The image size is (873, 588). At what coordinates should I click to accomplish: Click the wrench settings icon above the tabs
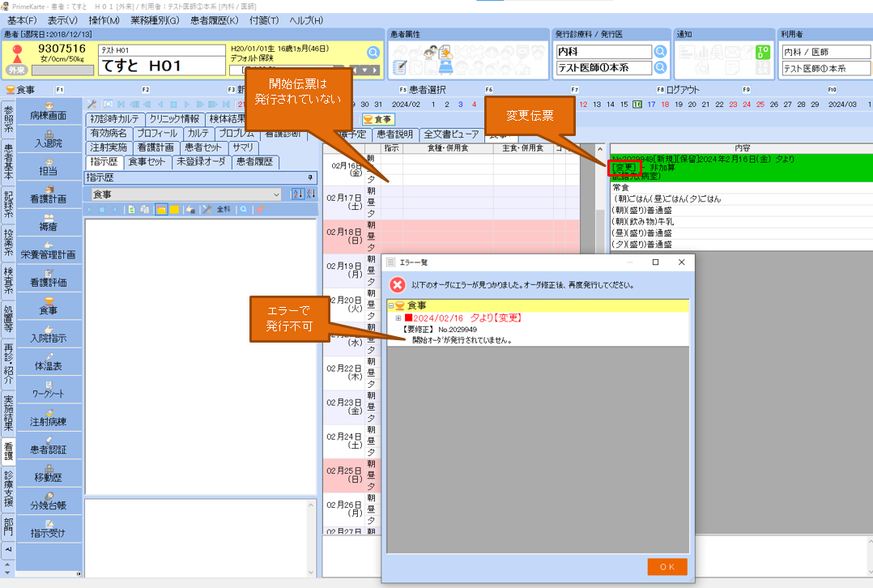[92, 104]
